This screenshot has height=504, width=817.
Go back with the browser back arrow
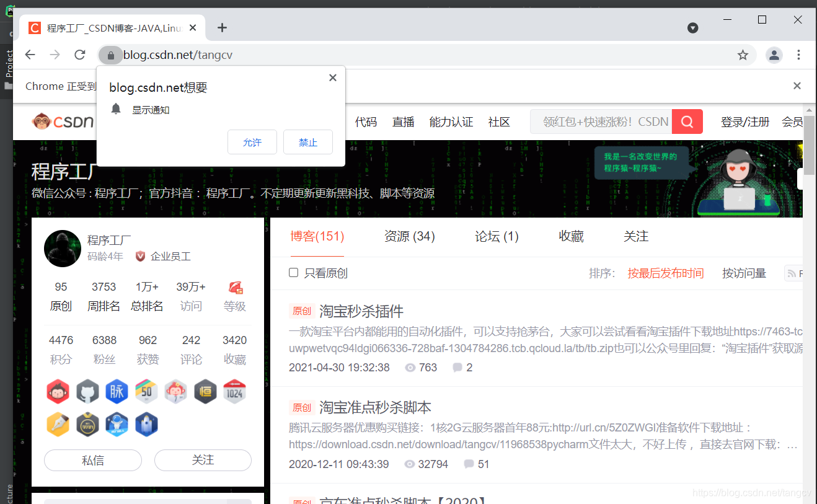(30, 55)
